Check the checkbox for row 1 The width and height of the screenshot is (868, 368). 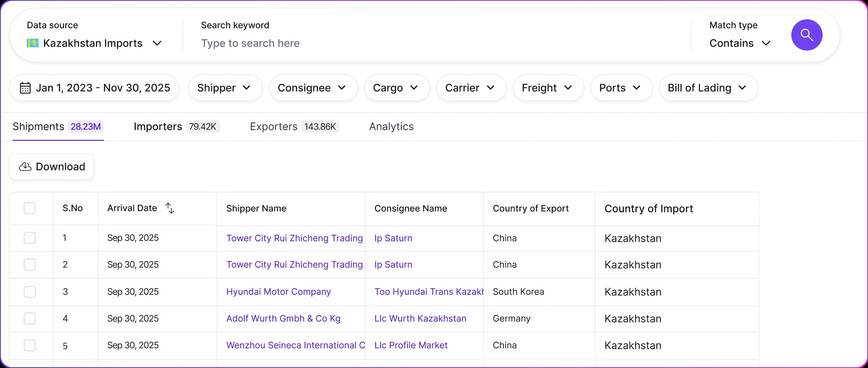(30, 238)
